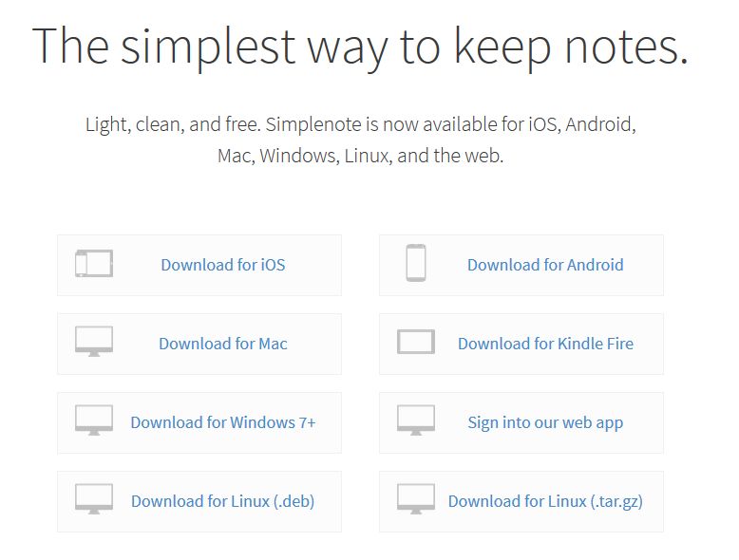Sign into our web app
This screenshot has width=739, height=560.
(x=545, y=423)
